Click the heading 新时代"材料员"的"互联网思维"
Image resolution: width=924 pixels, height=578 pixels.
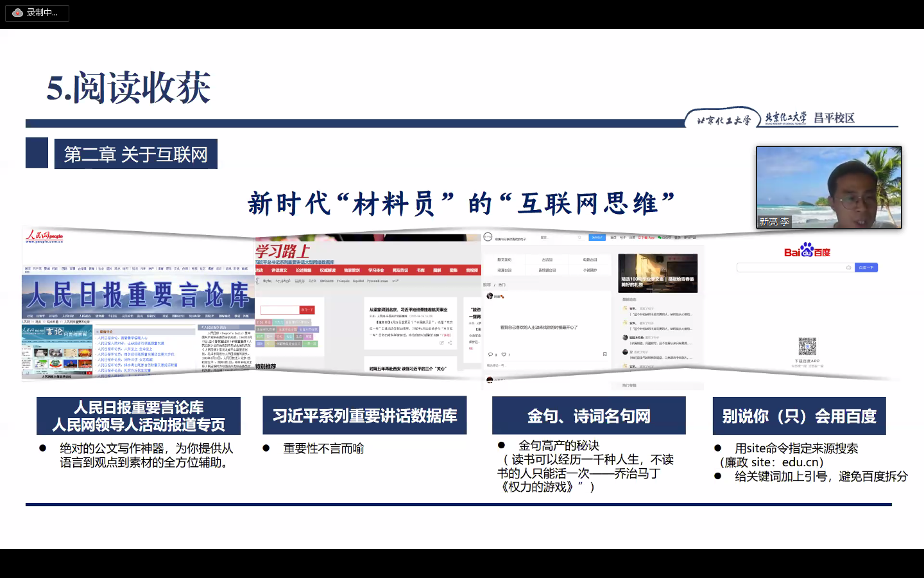click(x=462, y=204)
